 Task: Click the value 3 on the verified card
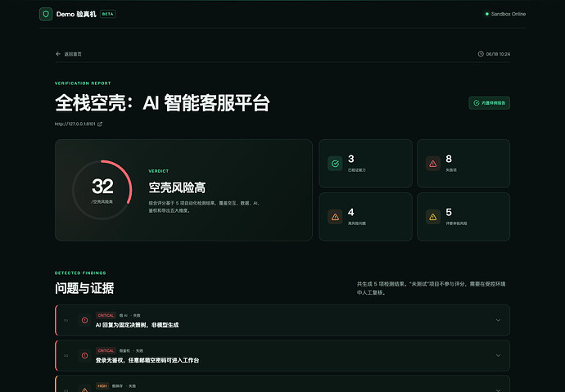point(351,159)
